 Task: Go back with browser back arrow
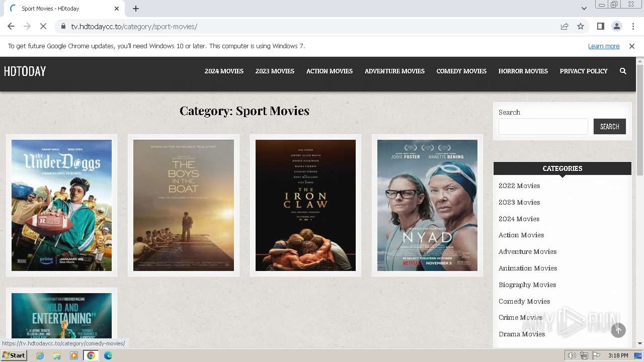coord(11,26)
